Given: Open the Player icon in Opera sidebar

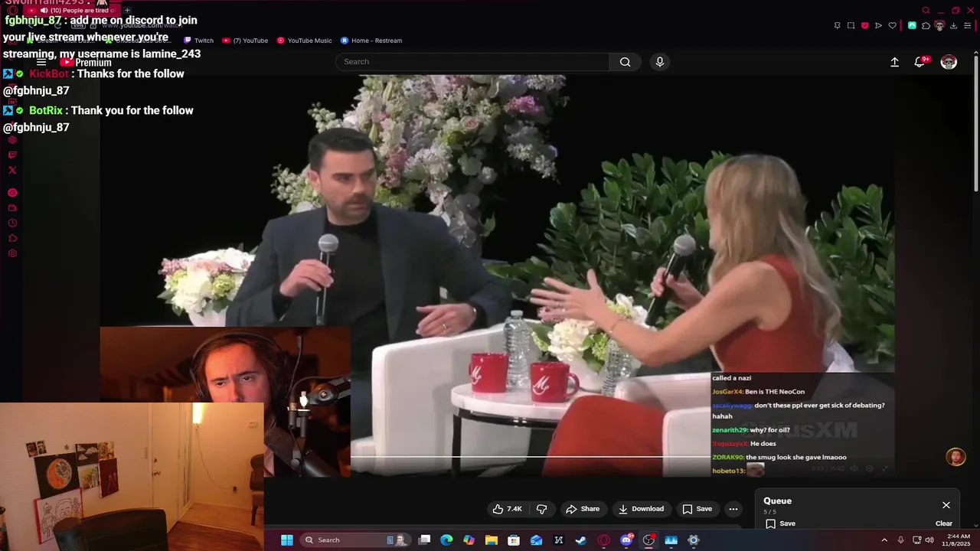Looking at the screenshot, I should tap(12, 193).
